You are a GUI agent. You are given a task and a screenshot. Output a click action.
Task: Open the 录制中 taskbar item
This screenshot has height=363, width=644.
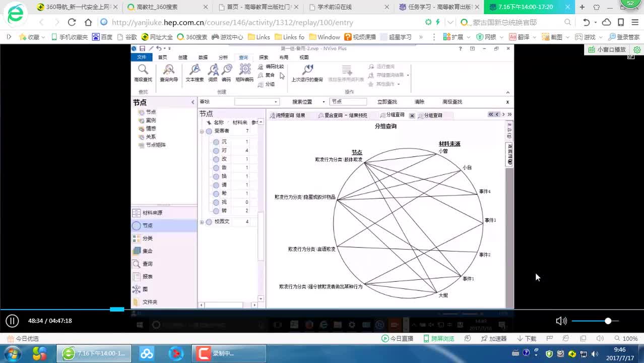coord(229,353)
